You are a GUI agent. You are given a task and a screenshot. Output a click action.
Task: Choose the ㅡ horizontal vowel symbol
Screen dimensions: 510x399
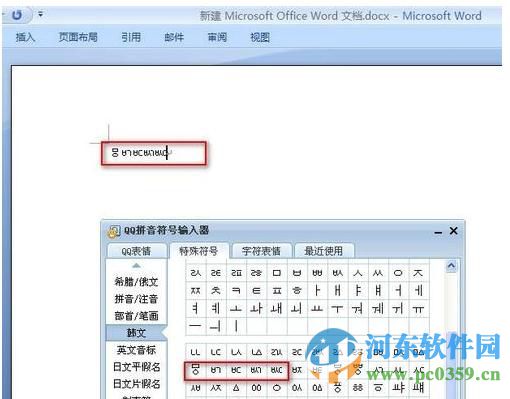195,326
